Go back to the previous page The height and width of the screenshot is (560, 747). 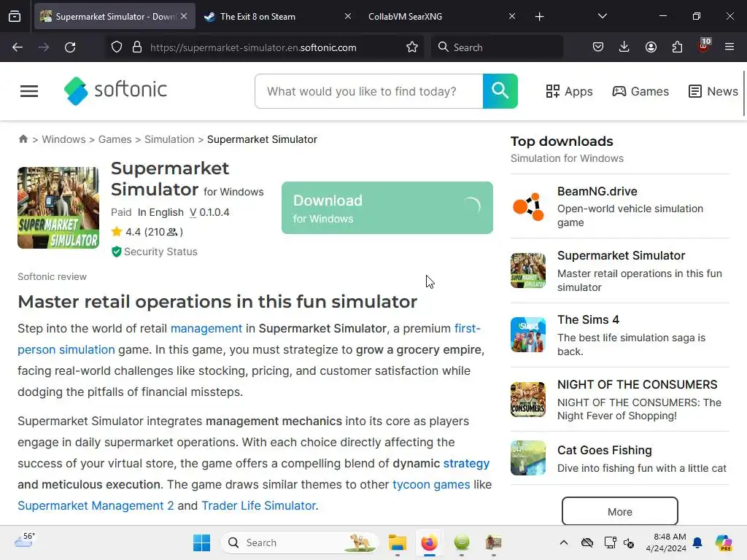coord(18,47)
